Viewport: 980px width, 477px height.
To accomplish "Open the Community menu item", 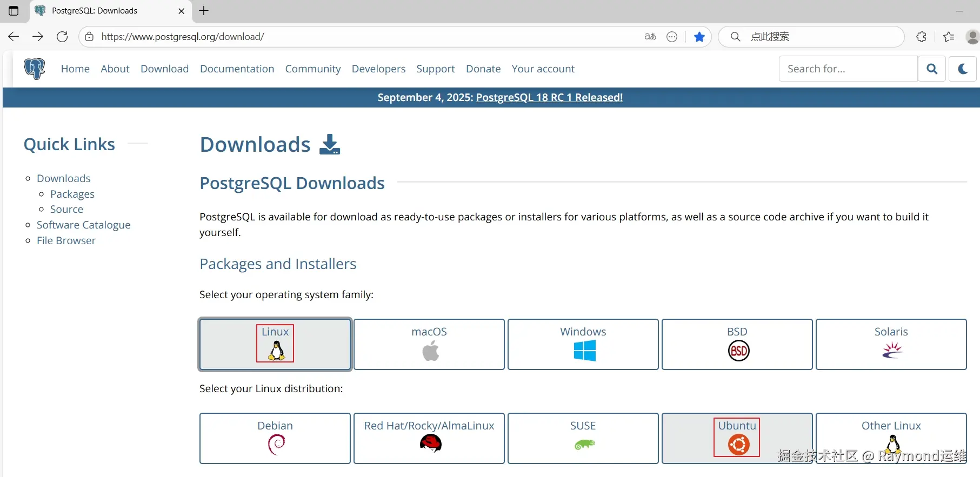I will (x=313, y=69).
